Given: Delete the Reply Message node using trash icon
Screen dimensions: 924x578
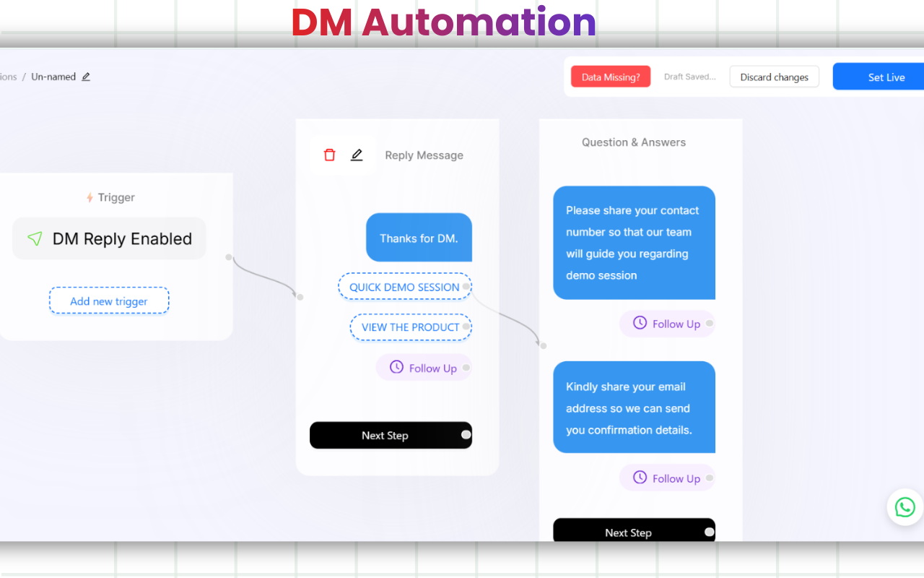Looking at the screenshot, I should [x=330, y=155].
